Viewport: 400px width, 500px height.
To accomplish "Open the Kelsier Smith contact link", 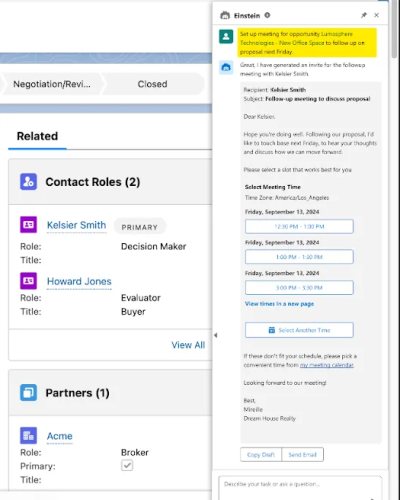I will 76,225.
